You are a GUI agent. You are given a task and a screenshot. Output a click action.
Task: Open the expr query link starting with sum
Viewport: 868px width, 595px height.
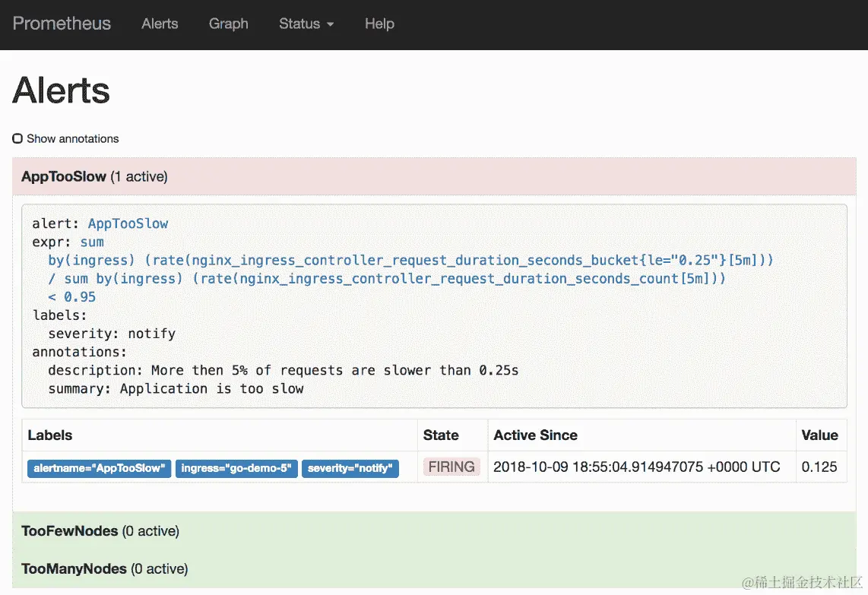(92, 242)
